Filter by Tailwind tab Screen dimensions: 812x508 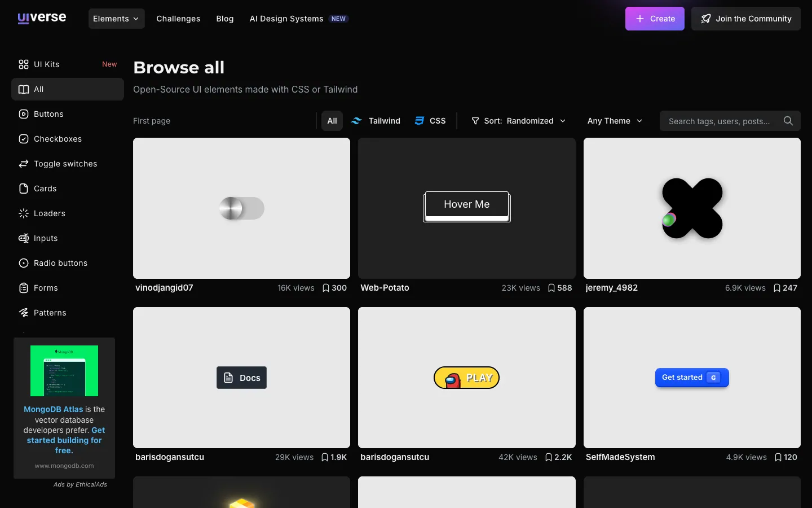tap(376, 121)
